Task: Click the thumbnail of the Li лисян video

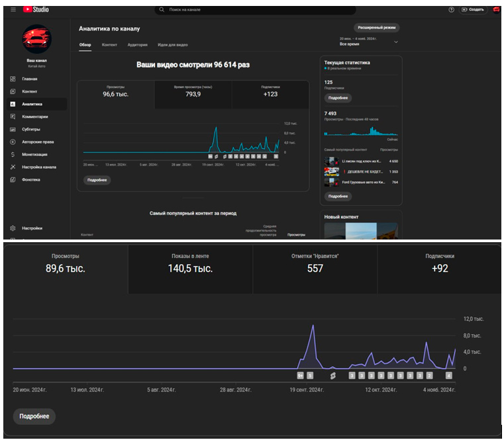Action: (331, 161)
